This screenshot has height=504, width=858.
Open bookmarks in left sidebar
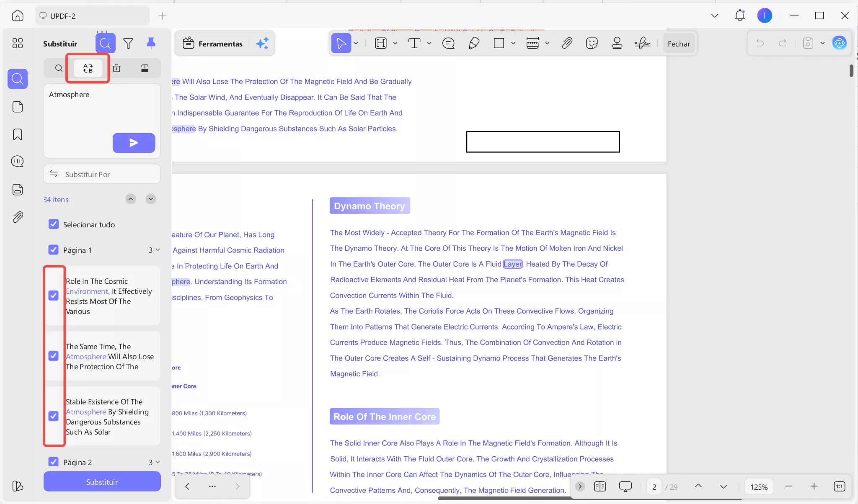click(18, 134)
